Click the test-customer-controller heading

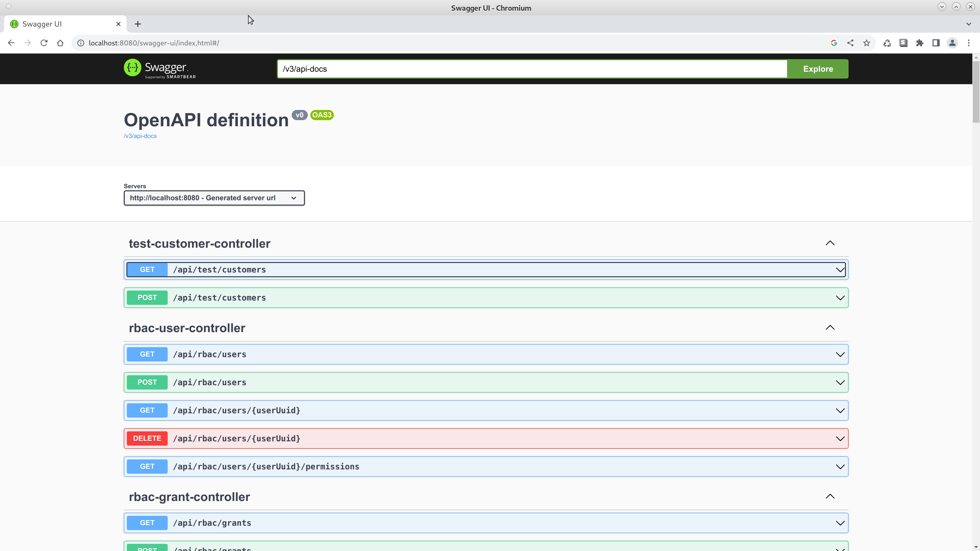[200, 243]
